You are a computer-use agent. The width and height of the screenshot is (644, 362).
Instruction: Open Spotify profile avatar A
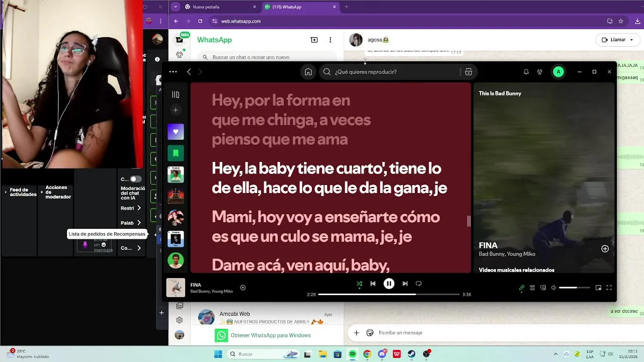tap(558, 72)
